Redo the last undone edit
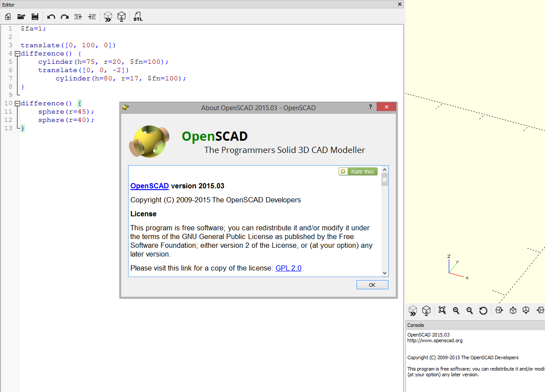 tap(65, 17)
